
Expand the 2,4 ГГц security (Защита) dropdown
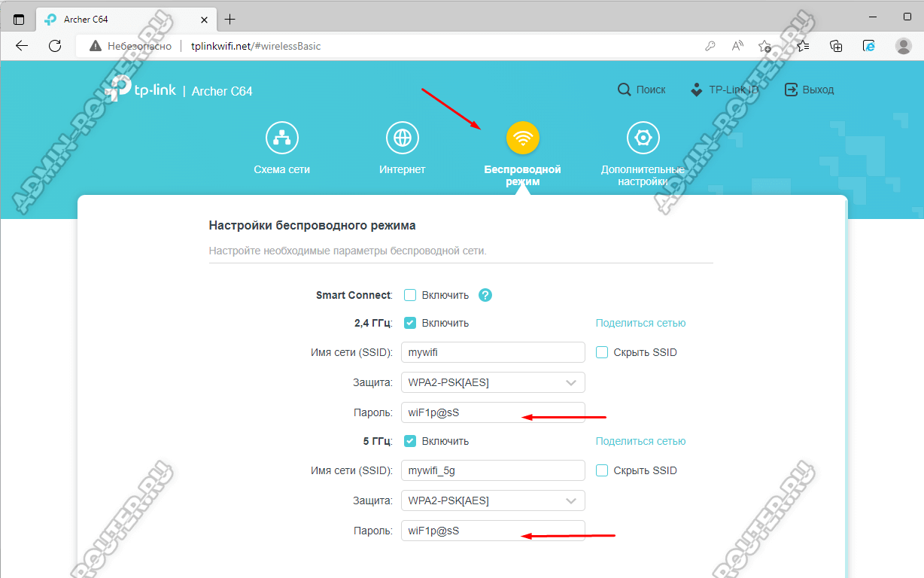(493, 382)
